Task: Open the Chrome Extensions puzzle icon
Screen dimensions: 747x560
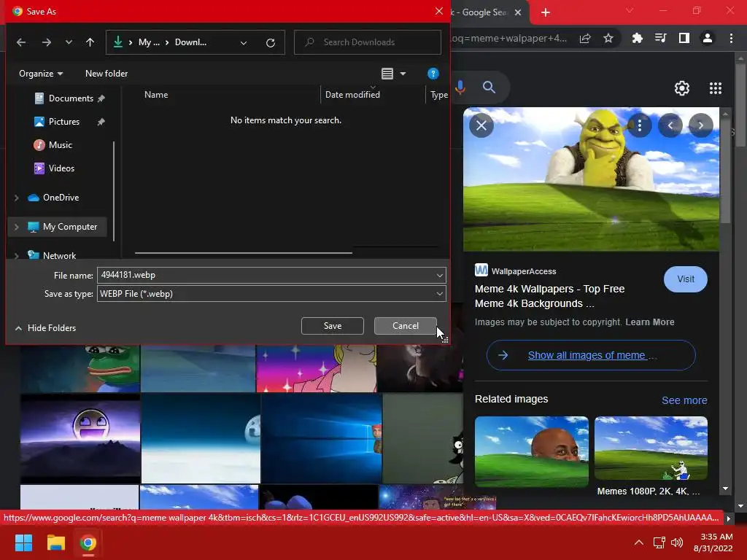Action: (x=638, y=38)
